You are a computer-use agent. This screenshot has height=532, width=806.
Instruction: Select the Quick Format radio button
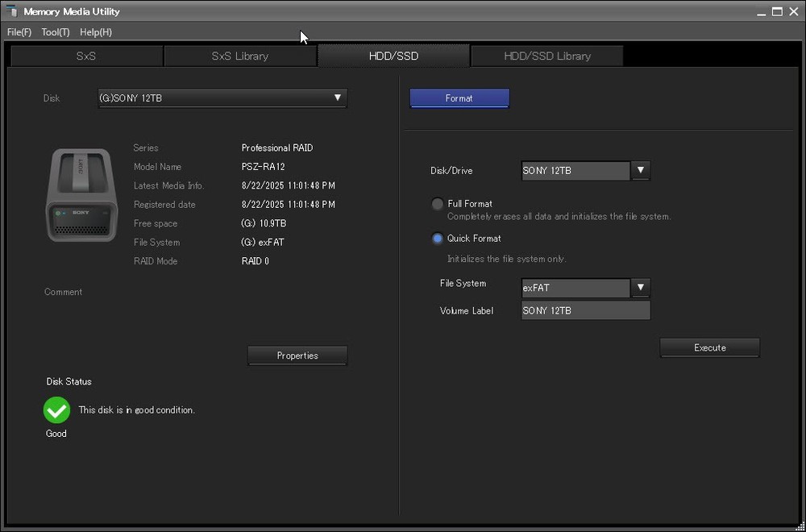438,239
